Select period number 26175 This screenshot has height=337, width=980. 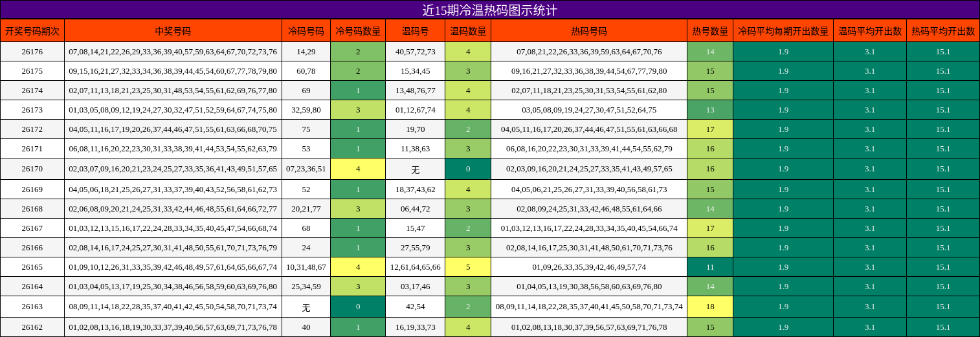tap(32, 71)
